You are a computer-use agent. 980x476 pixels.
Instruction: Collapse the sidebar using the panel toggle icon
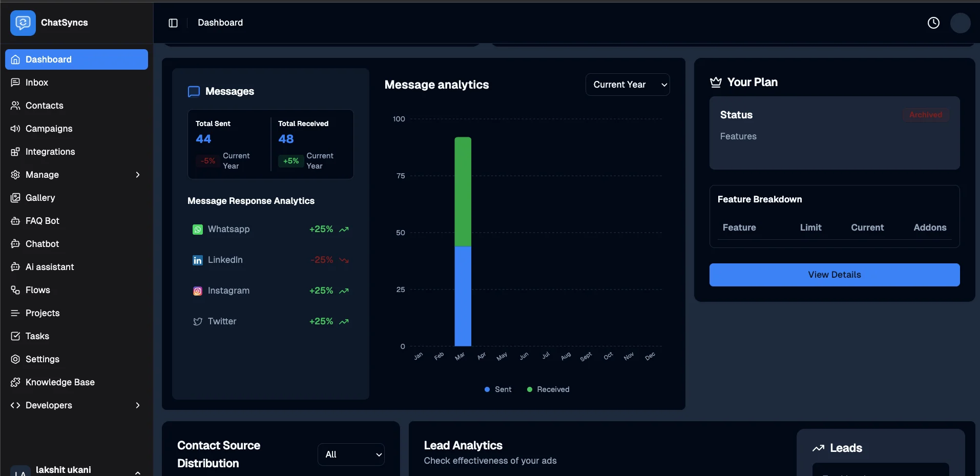point(173,23)
